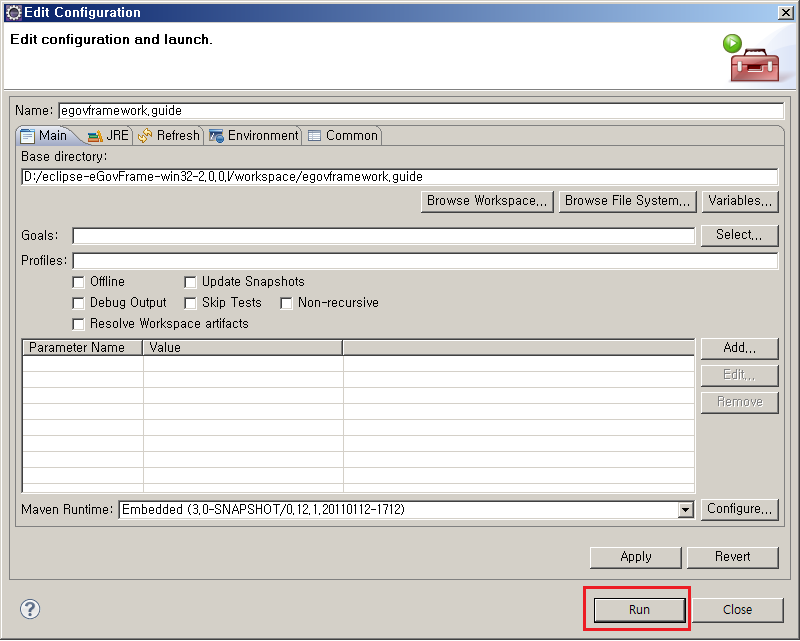Switch to the JRE tab
Screen dimensions: 800x641
(108, 135)
